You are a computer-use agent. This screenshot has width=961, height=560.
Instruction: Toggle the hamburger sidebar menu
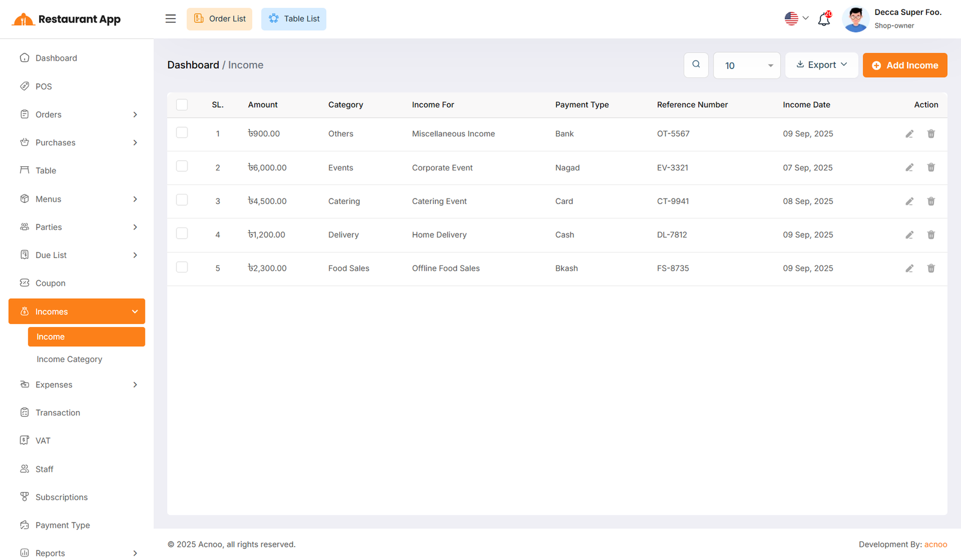[x=171, y=19]
